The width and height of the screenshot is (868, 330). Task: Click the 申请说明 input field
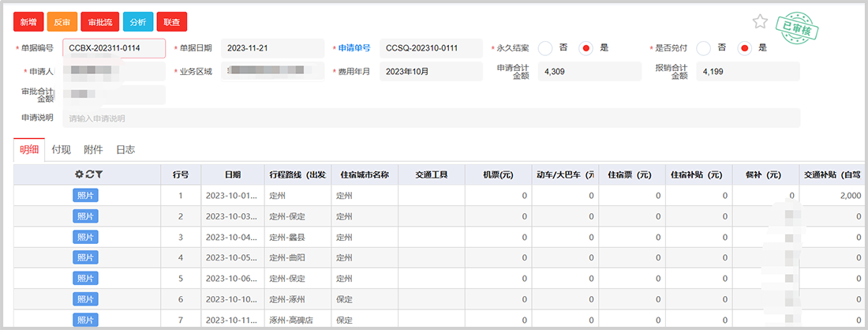[431, 118]
